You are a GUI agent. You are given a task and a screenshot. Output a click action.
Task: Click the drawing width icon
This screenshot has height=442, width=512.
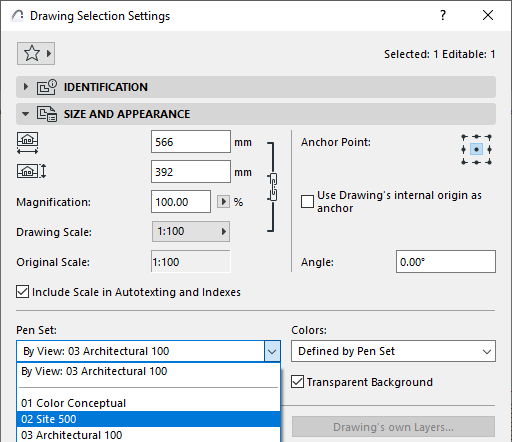[x=28, y=143]
